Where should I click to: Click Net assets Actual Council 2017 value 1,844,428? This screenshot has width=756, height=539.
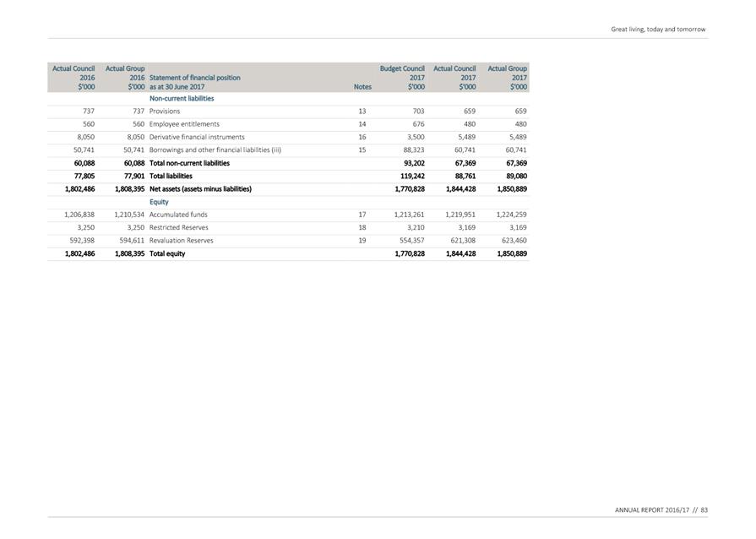point(461,189)
